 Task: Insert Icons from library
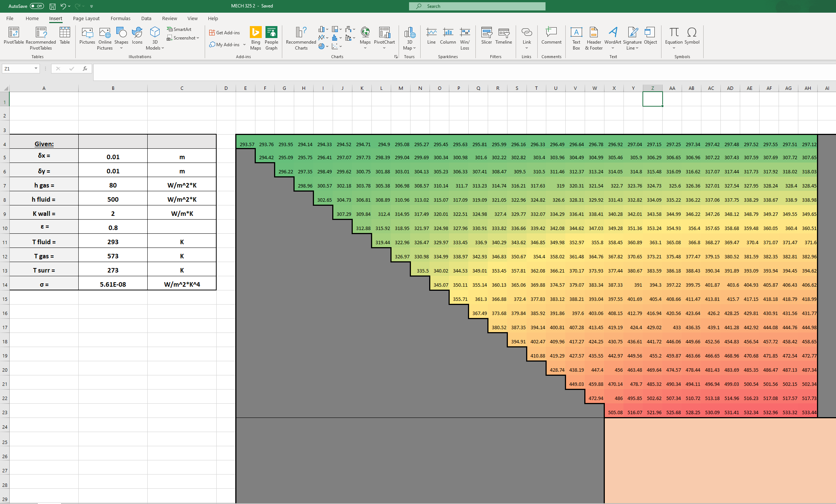point(137,36)
